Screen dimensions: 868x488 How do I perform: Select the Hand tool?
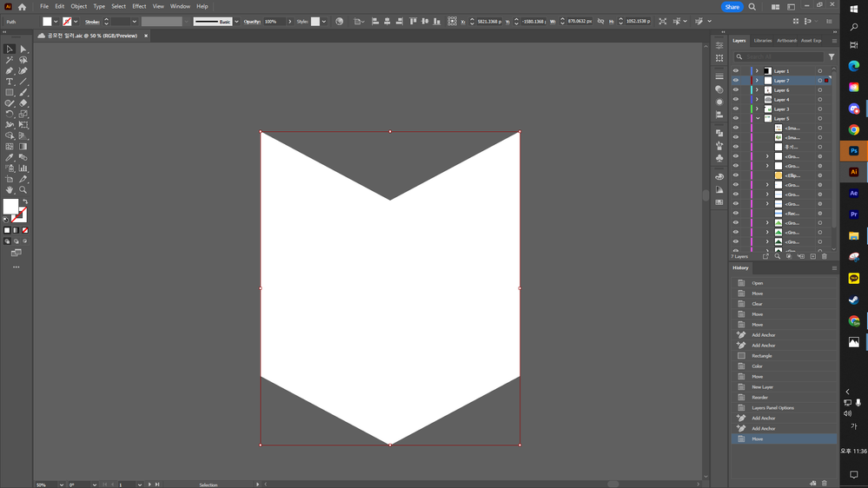(x=10, y=189)
